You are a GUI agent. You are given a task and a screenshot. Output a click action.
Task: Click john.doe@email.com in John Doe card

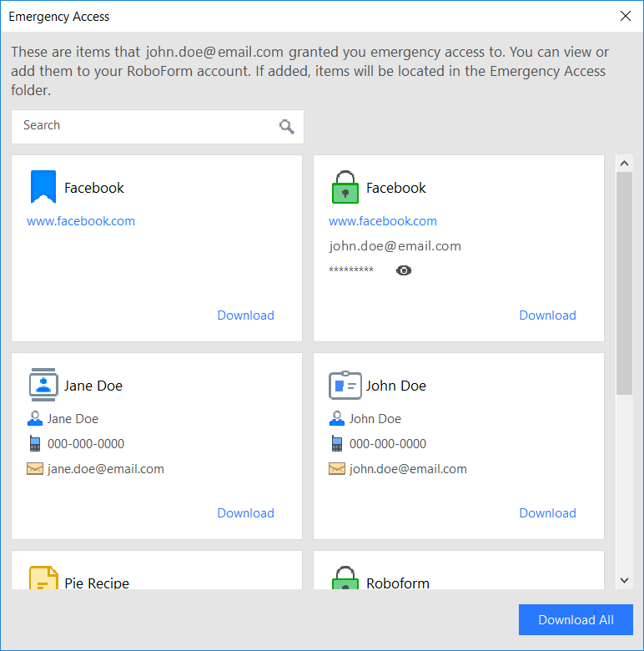click(408, 469)
